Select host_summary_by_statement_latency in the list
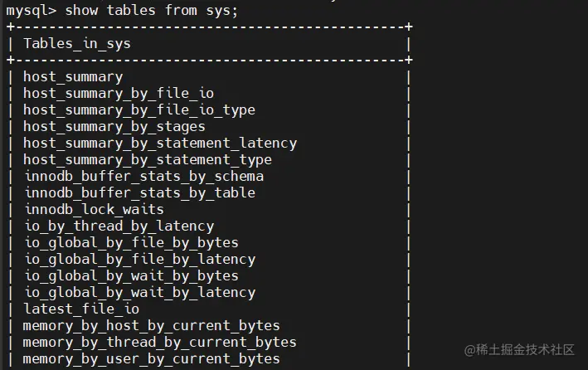588x370 pixels. coord(159,143)
